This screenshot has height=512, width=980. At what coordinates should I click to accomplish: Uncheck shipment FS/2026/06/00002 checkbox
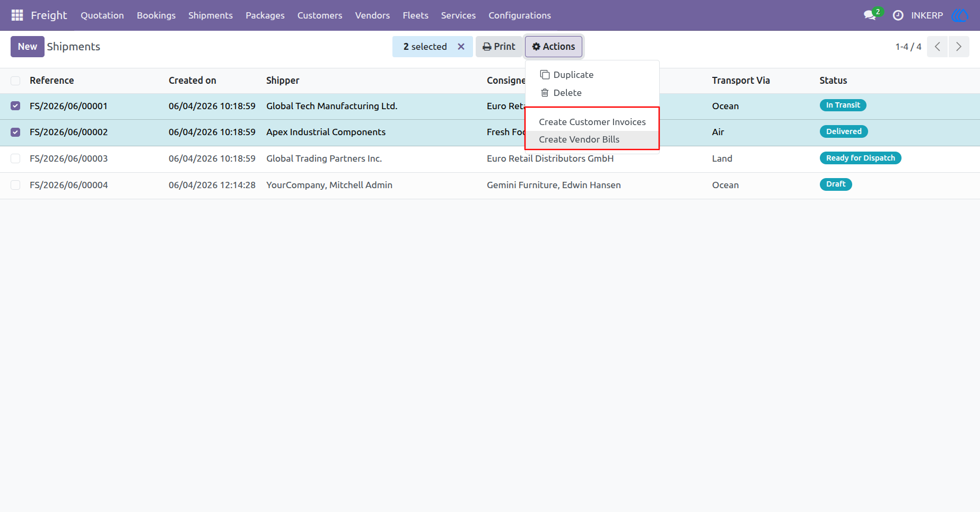point(15,132)
